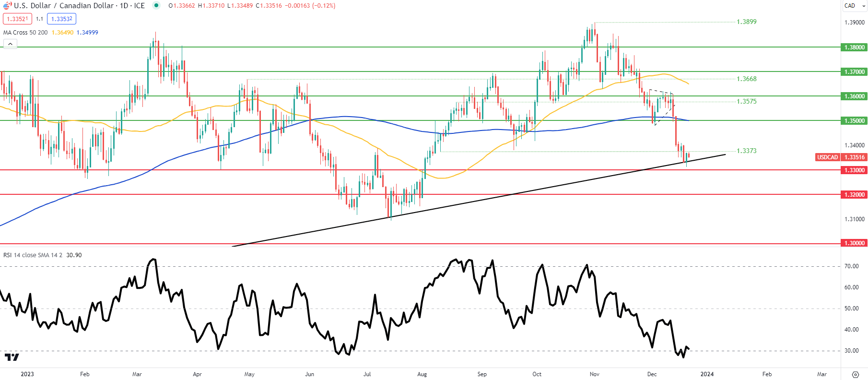Click the US/Canada flag symbol icon

[x=7, y=6]
